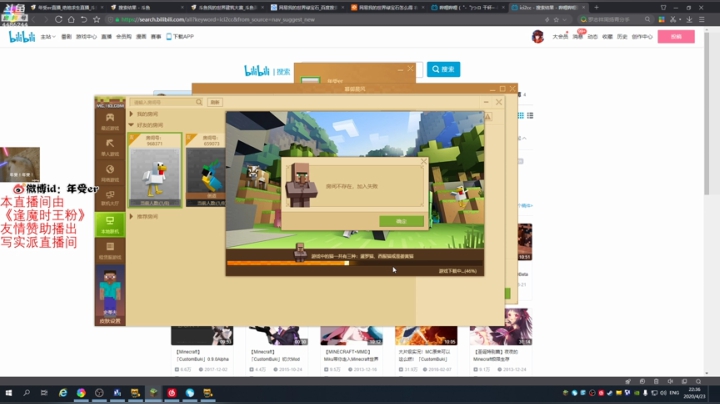The height and width of the screenshot is (404, 720).
Task: Launch Internet Explorer from the taskbar
Action: (62, 393)
